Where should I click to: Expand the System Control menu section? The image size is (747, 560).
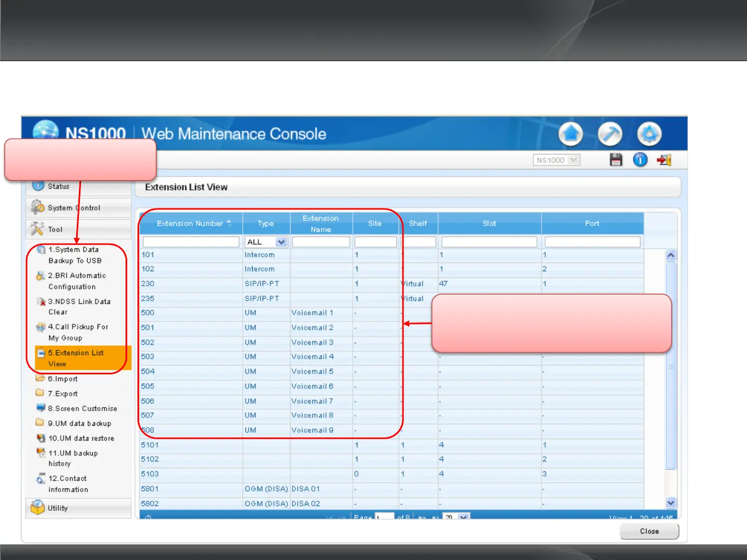78,208
